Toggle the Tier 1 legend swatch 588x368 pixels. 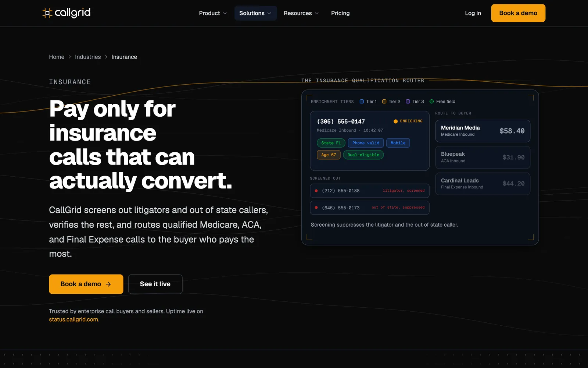(x=362, y=102)
